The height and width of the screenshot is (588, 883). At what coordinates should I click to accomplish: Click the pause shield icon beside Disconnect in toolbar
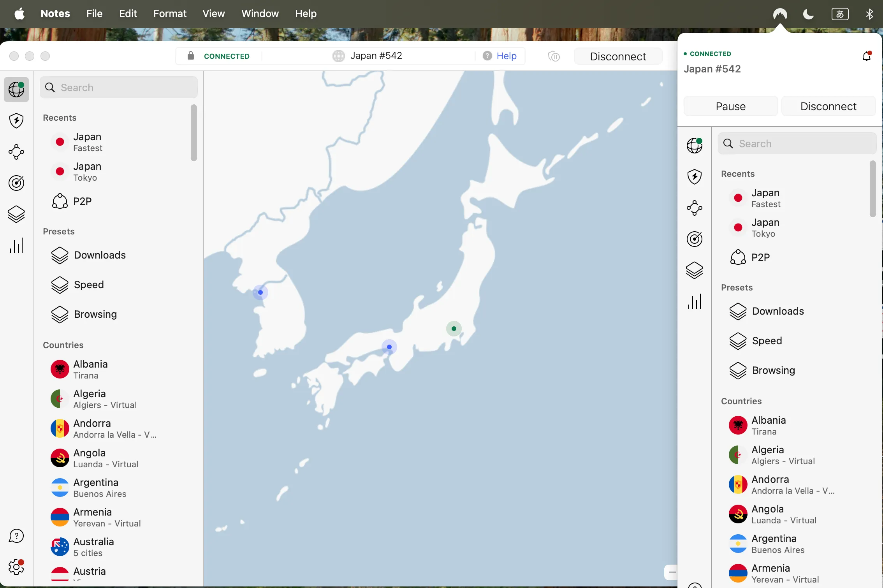click(554, 56)
